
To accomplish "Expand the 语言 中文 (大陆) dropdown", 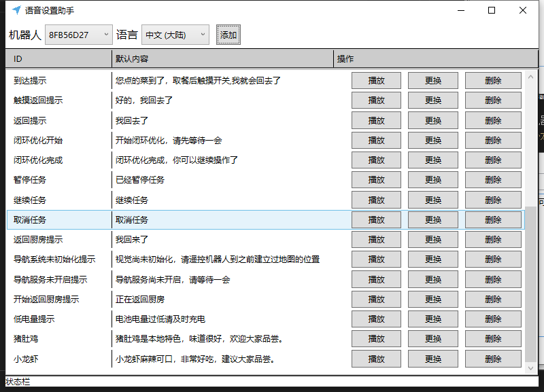I will [x=175, y=35].
